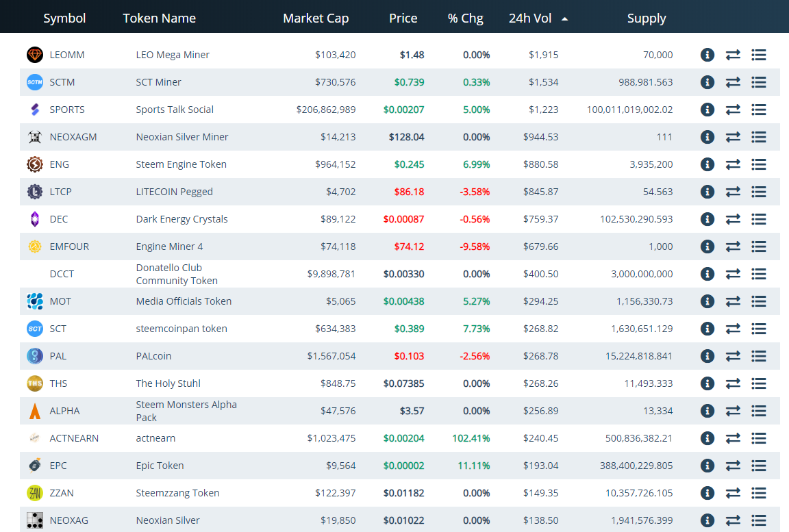Screen dimensions: 789x532
Task: Click the LEOMM token logo
Action: pyautogui.click(x=35, y=55)
